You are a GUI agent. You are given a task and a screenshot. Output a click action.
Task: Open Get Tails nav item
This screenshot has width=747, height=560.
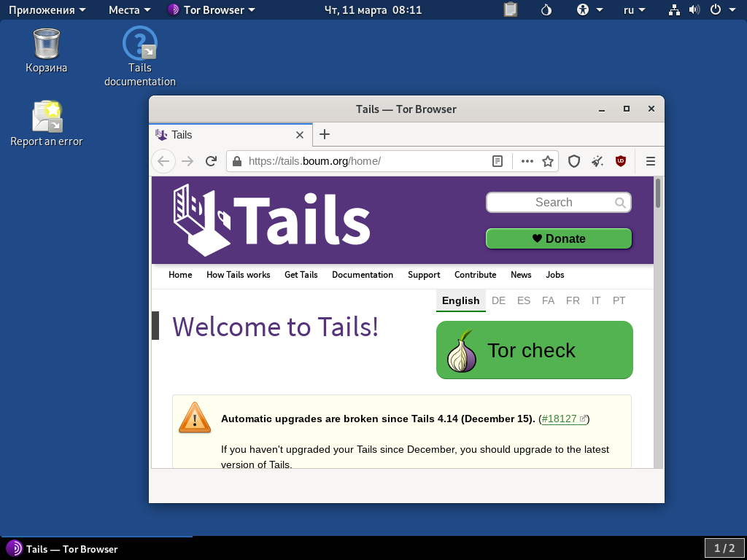301,275
